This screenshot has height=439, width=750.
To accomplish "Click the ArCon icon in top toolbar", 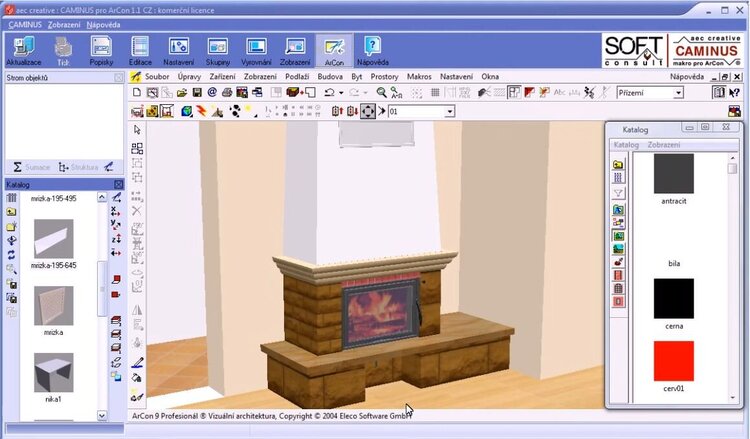I will pos(333,51).
